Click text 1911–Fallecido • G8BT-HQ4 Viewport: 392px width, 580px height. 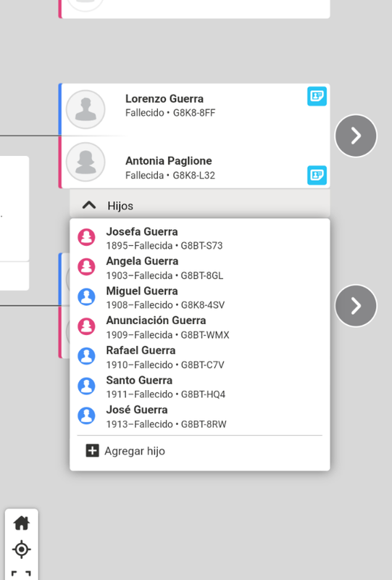click(x=166, y=394)
